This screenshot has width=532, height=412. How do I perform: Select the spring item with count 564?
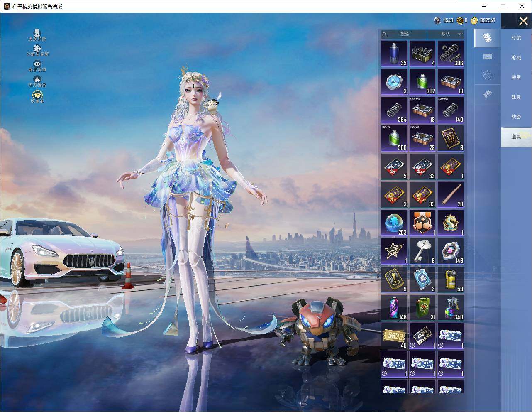(x=394, y=110)
